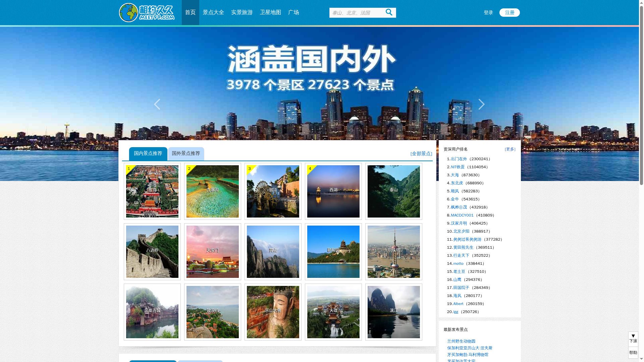Viewport: 644px width, 362px height.
Task: Click [更多] in user ranking panel
Action: [510, 149]
